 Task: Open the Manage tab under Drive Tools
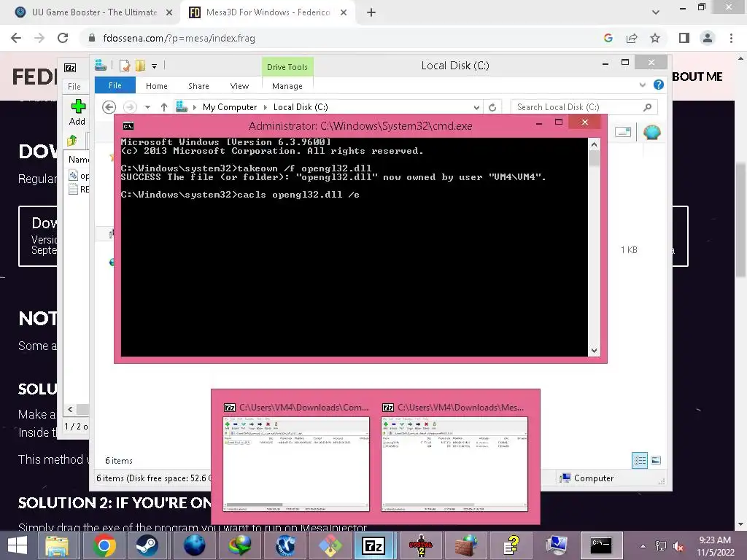pyautogui.click(x=287, y=86)
